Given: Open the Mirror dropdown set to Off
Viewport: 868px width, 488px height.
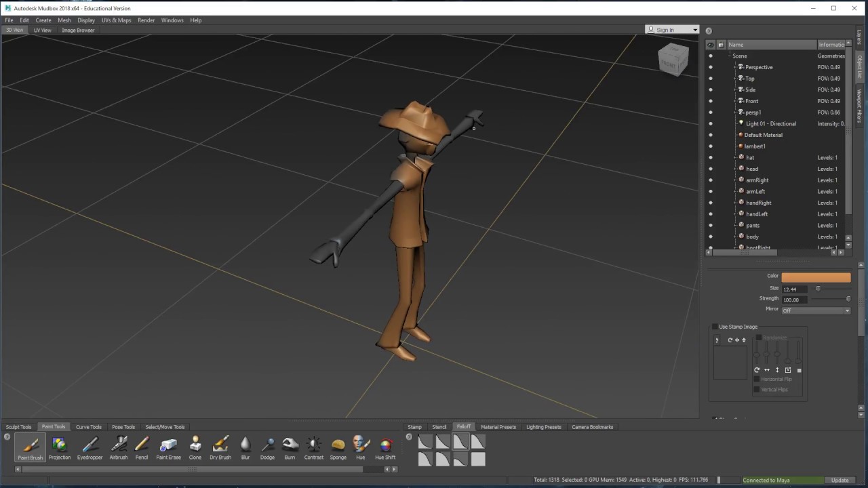Looking at the screenshot, I should tap(816, 310).
